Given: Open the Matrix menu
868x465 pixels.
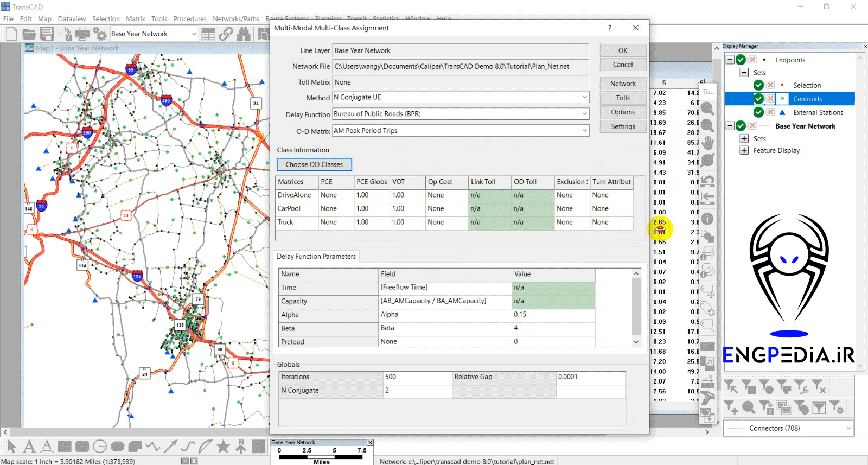Looking at the screenshot, I should (136, 18).
